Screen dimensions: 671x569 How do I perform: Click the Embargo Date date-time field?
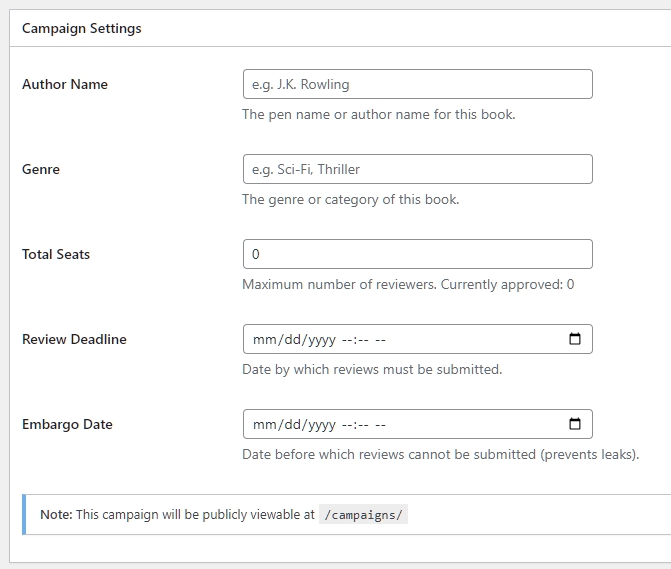[418, 424]
